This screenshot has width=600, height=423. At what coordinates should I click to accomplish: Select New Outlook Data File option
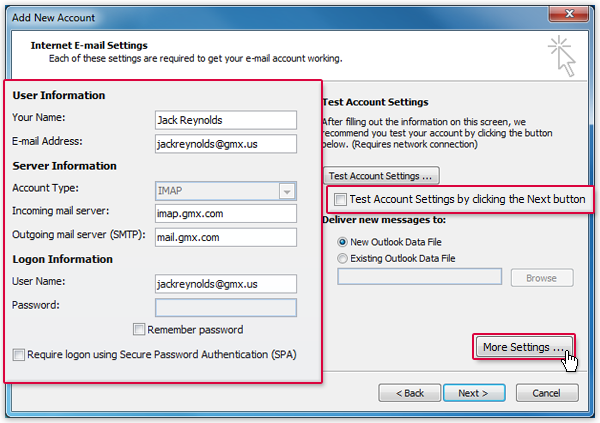344,242
